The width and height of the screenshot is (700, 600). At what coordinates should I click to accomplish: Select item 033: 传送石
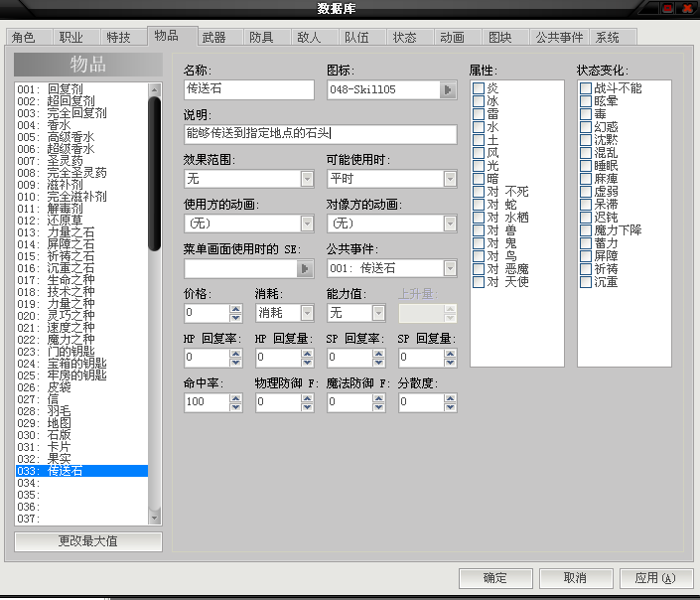point(81,471)
